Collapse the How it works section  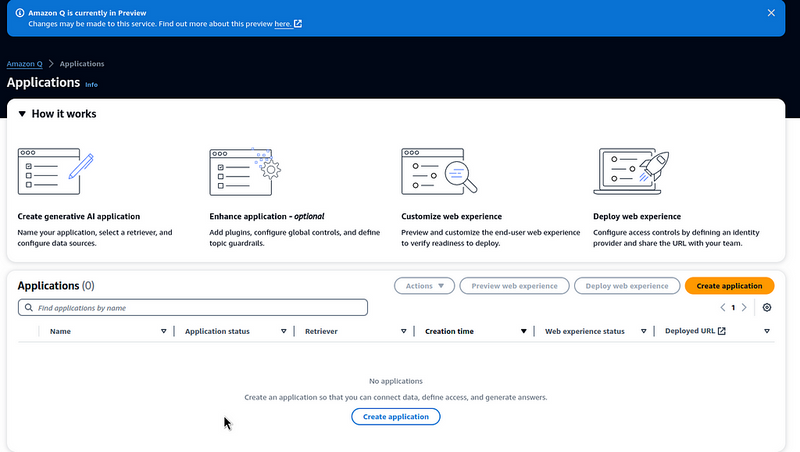click(22, 114)
